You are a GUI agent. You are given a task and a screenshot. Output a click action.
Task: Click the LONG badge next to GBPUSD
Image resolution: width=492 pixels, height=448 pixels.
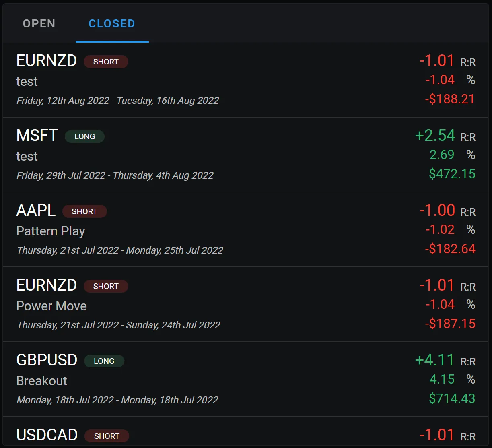pos(104,361)
